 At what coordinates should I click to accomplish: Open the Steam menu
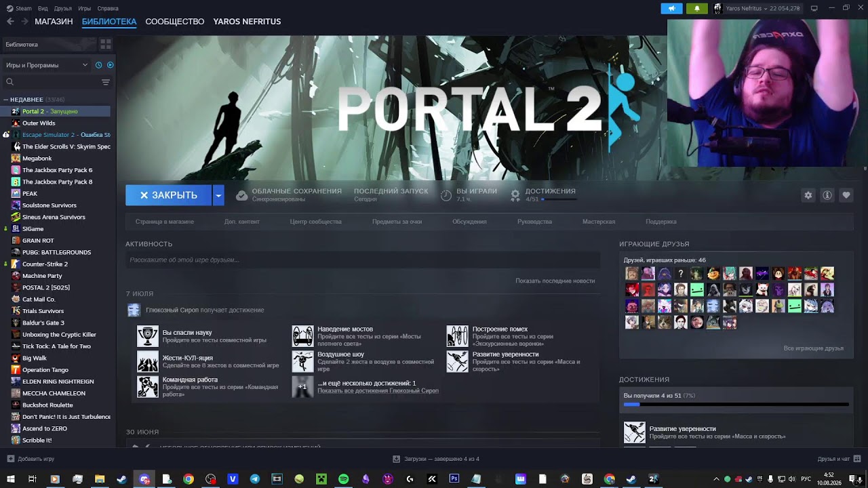pyautogui.click(x=19, y=8)
